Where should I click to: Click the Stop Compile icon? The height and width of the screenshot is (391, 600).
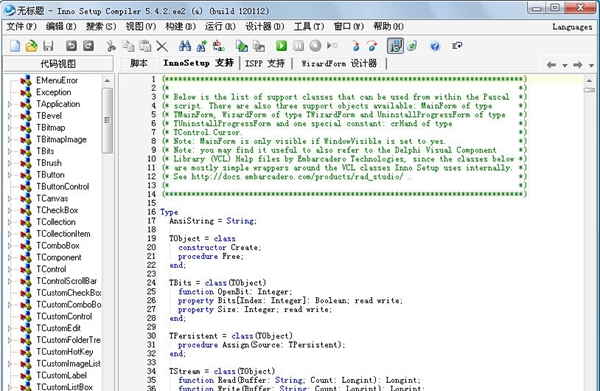pyautogui.click(x=259, y=46)
